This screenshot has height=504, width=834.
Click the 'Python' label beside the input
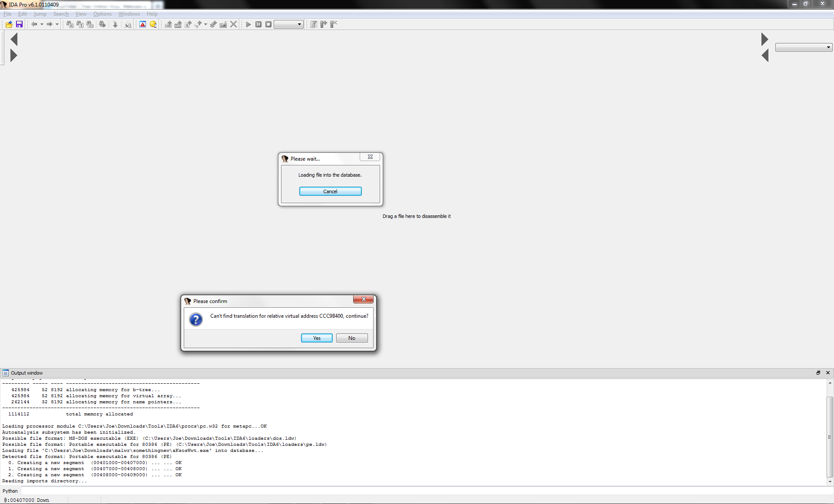(x=10, y=491)
